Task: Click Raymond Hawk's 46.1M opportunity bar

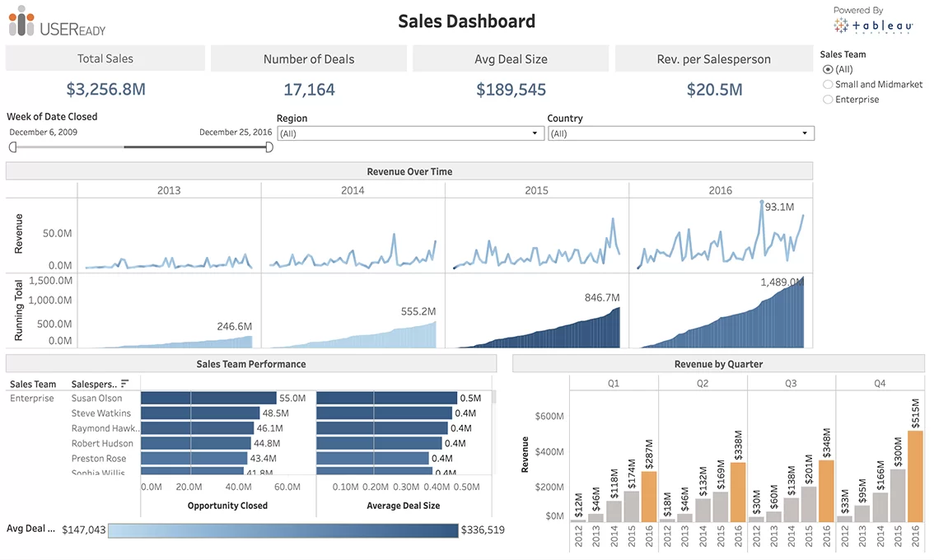Action: tap(198, 428)
